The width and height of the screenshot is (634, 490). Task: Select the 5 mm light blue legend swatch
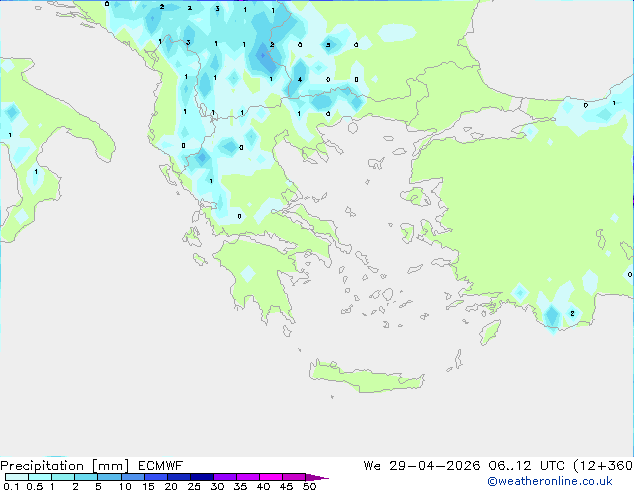(x=109, y=477)
